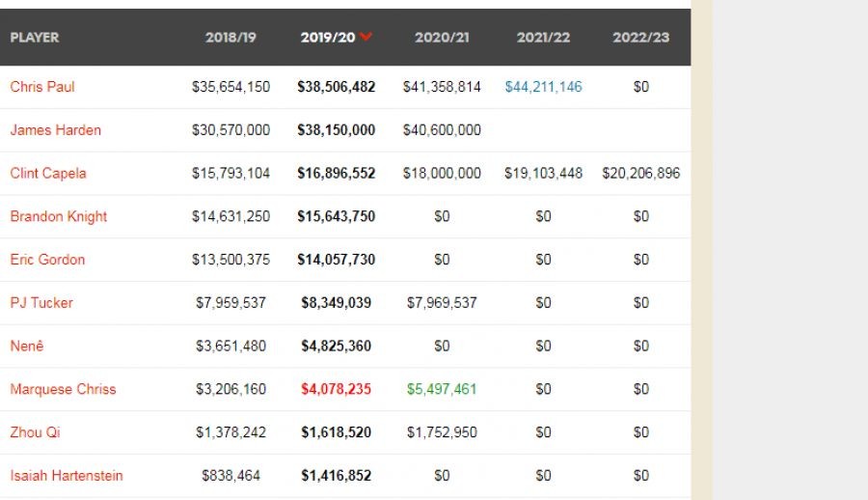The width and height of the screenshot is (868, 500).
Task: Open Chris Paul player link
Action: point(42,87)
